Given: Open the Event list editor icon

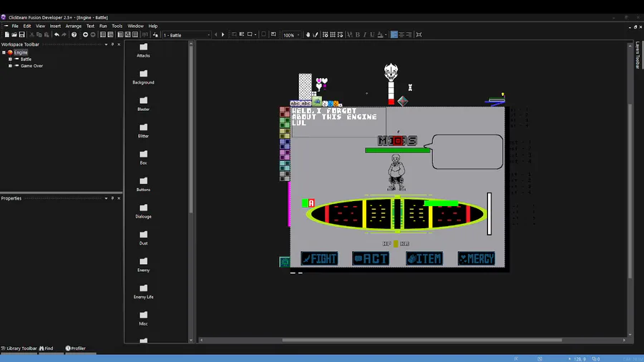Looking at the screenshot, I should coord(135,35).
